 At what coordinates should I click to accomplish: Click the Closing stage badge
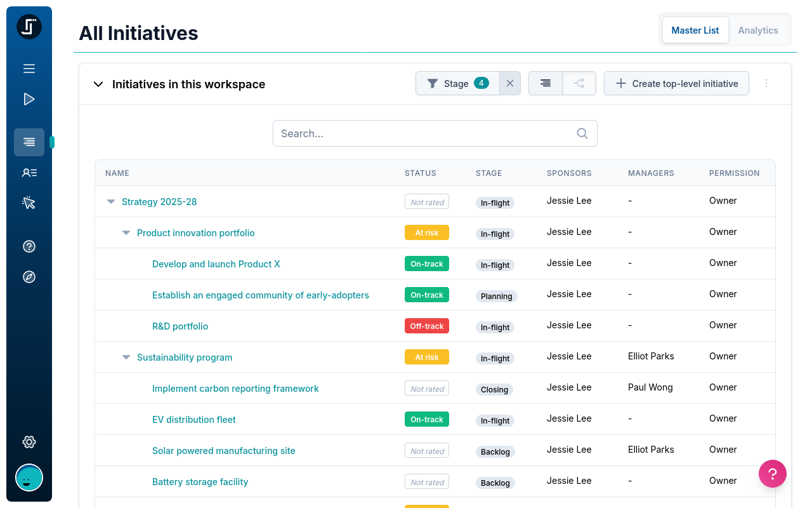coord(494,390)
